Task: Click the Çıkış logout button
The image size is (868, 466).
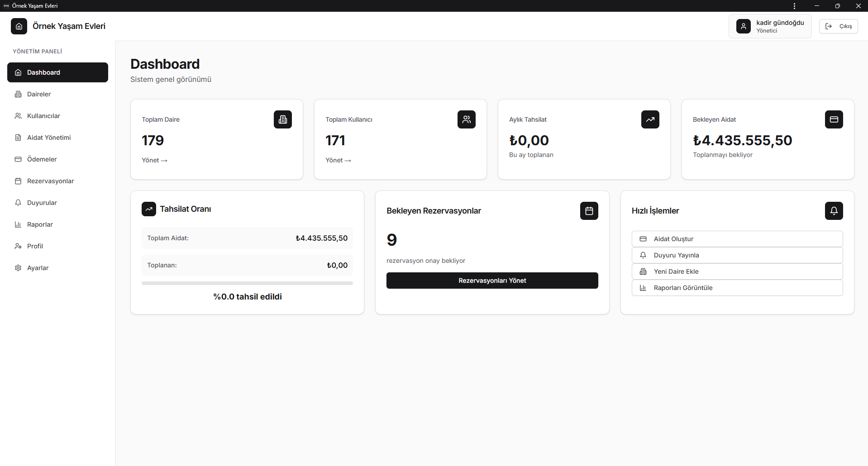Action: (x=838, y=26)
